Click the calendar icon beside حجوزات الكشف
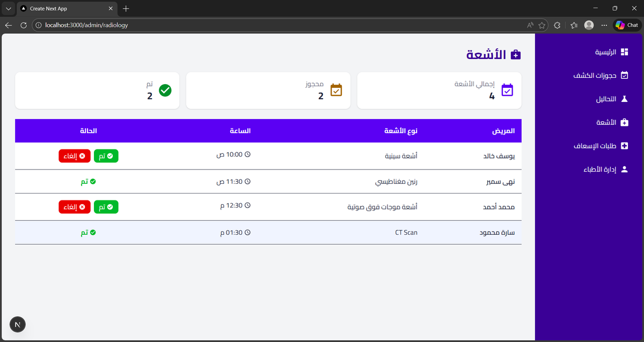The width and height of the screenshot is (644, 342). point(624,75)
